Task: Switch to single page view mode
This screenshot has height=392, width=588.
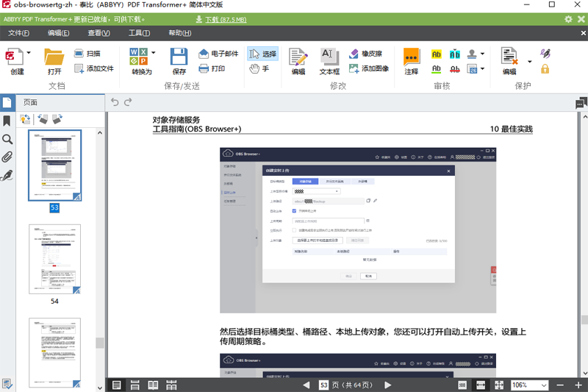Action: (117, 385)
